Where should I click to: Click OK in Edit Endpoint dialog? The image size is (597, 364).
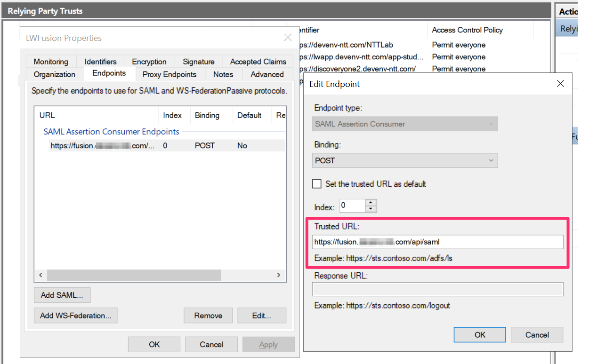[480, 335]
